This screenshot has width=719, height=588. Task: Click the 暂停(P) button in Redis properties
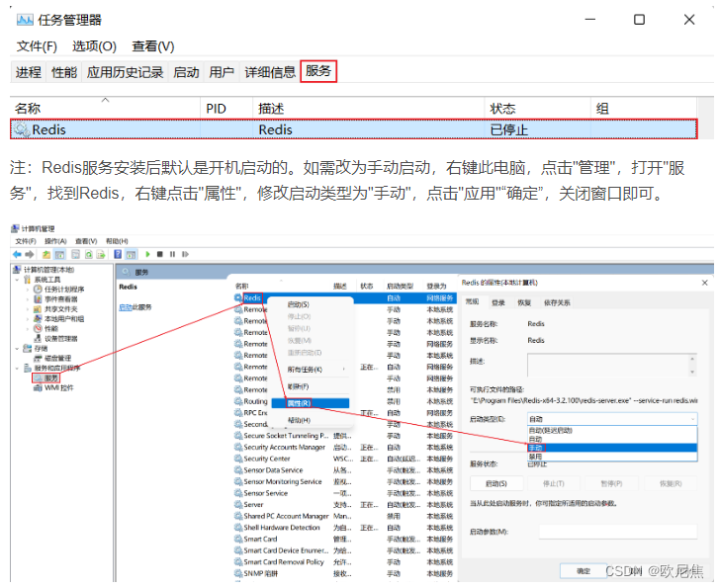[612, 483]
